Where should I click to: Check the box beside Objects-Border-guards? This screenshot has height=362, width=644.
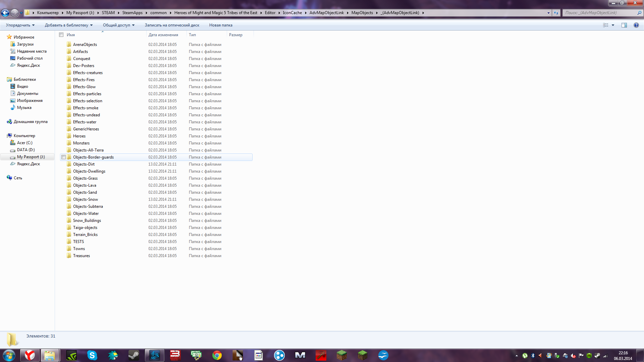[63, 157]
